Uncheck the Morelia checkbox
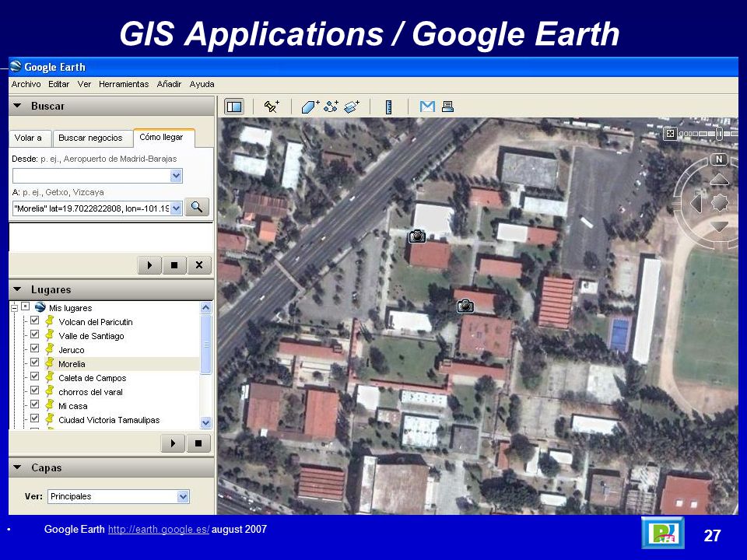Screen dimensions: 747x560 pos(34,362)
